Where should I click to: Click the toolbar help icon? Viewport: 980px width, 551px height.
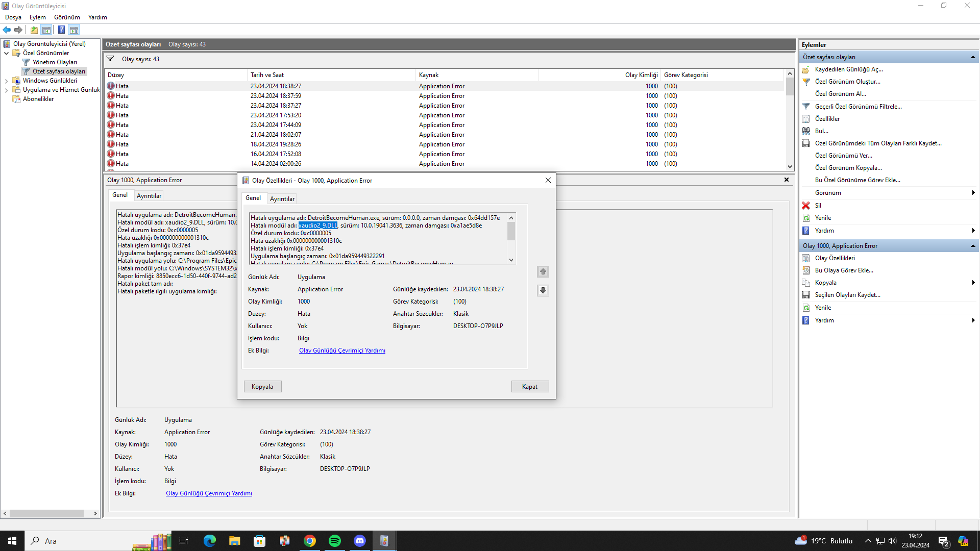point(61,30)
